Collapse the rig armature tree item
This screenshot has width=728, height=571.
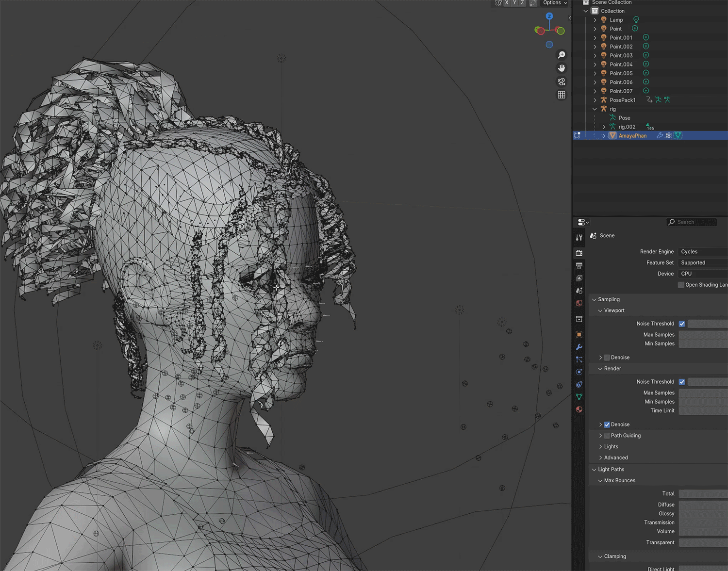pos(595,109)
